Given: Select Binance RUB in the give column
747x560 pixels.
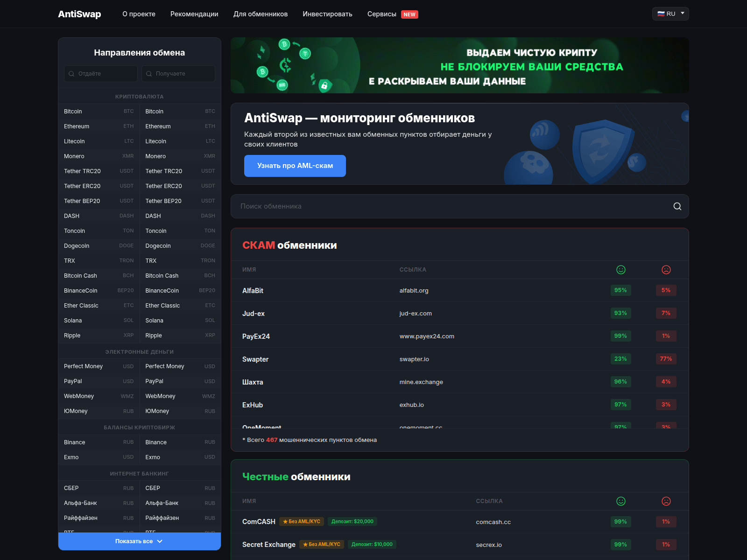Looking at the screenshot, I should click(99, 442).
